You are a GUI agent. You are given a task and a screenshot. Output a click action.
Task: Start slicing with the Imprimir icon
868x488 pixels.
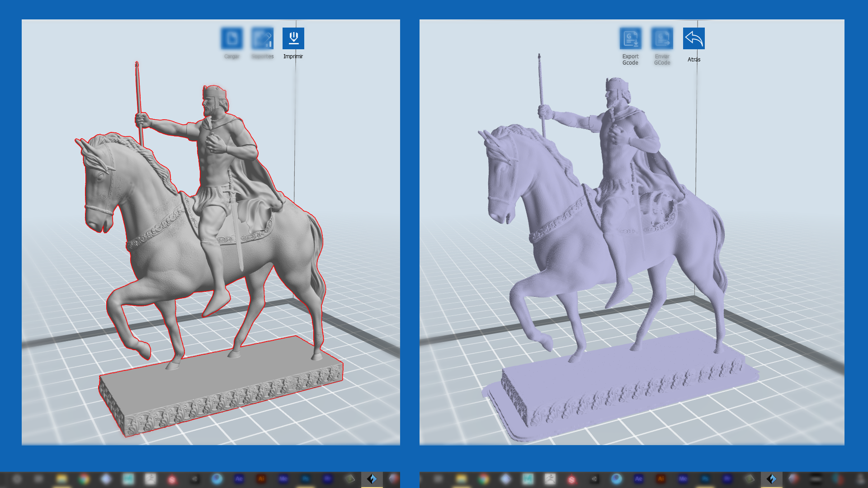click(293, 39)
